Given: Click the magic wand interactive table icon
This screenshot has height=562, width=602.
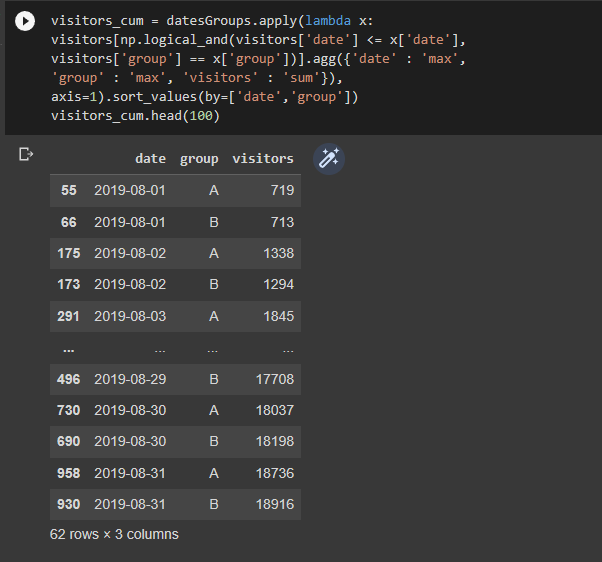Looking at the screenshot, I should [329, 159].
